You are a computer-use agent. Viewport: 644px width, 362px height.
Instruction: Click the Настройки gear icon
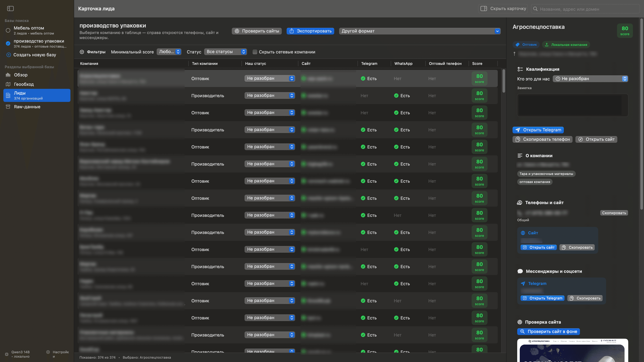coord(48,352)
